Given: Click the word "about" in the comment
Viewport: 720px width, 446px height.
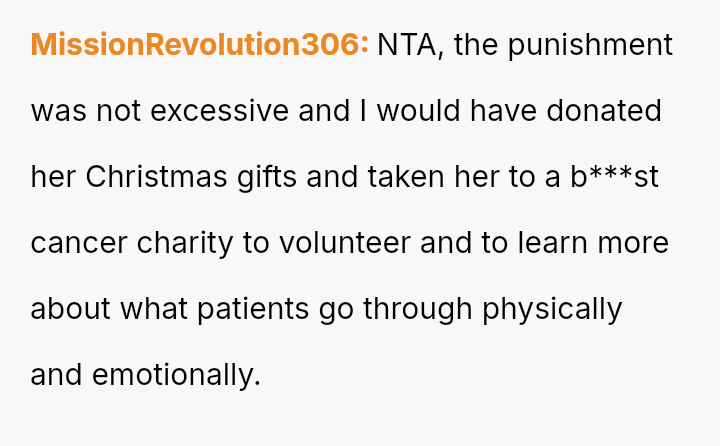Looking at the screenshot, I should tap(71, 309).
